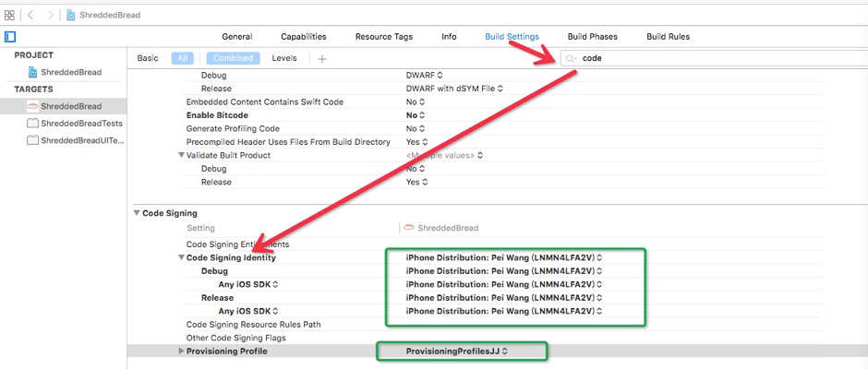The height and width of the screenshot is (369, 868).
Task: Open Validate Built Product Multiple values dropdown
Action: coord(444,156)
